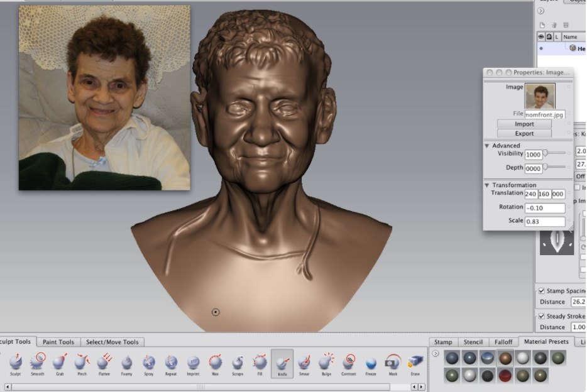Screen dimensions: 587x392
Task: Open Layers panel options arrow button
Action: coord(540,11)
